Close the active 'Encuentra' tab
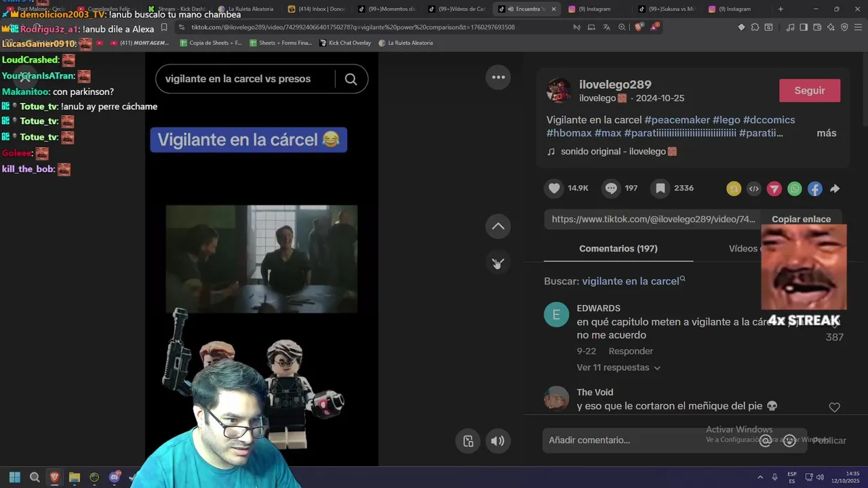 coord(553,9)
